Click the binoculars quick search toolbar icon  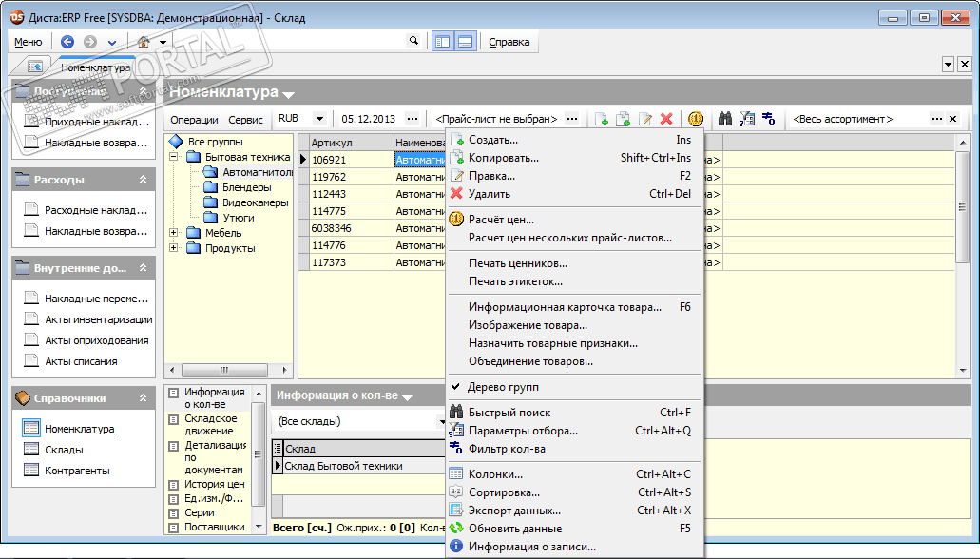click(x=724, y=119)
